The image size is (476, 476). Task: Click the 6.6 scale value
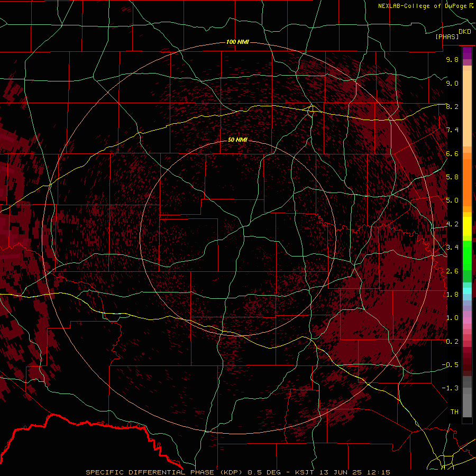(x=452, y=153)
